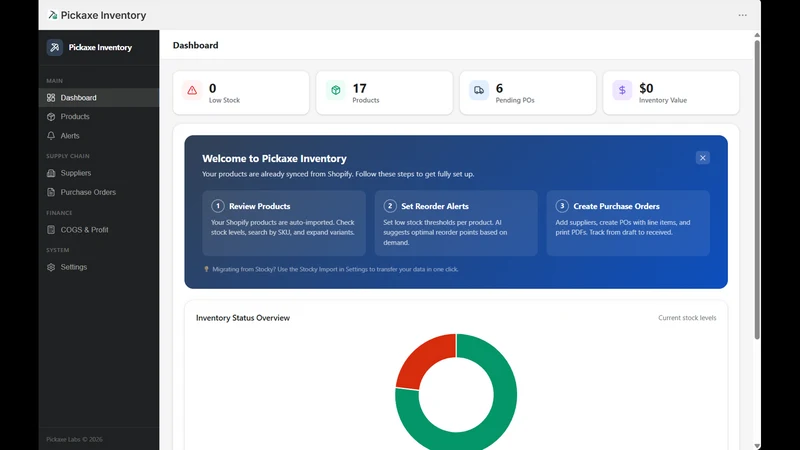
Task: Select the Review Products step card
Action: tap(284, 223)
